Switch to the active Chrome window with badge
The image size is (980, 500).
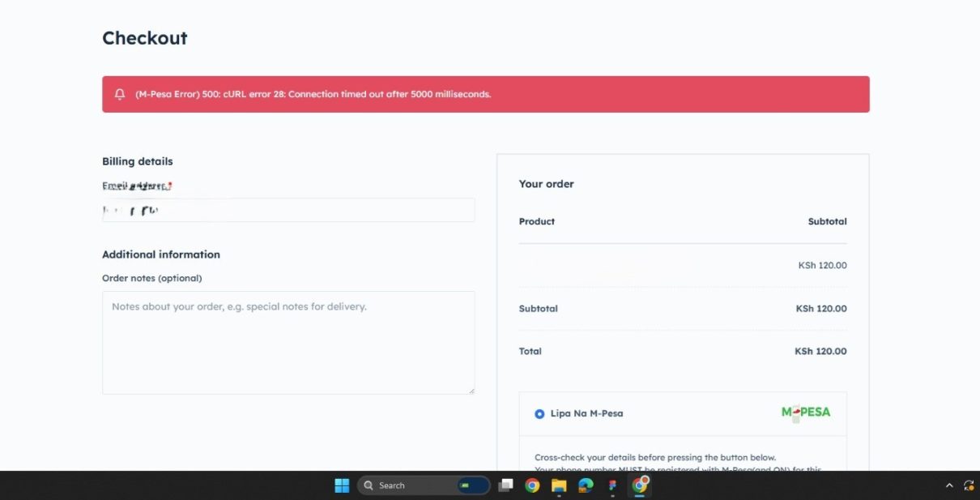pyautogui.click(x=640, y=485)
